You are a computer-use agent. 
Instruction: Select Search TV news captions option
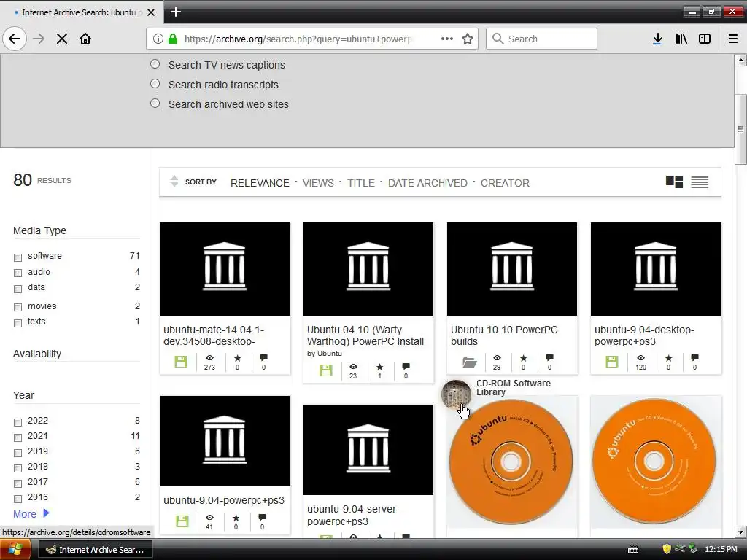[155, 64]
